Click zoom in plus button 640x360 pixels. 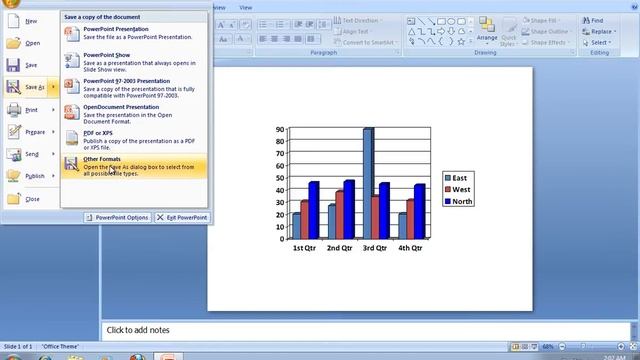coord(621,347)
